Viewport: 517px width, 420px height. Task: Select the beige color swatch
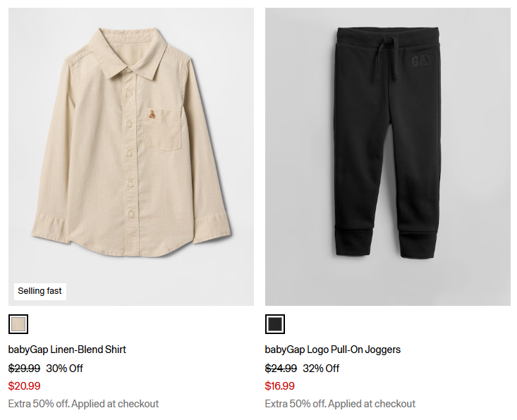pyautogui.click(x=18, y=324)
